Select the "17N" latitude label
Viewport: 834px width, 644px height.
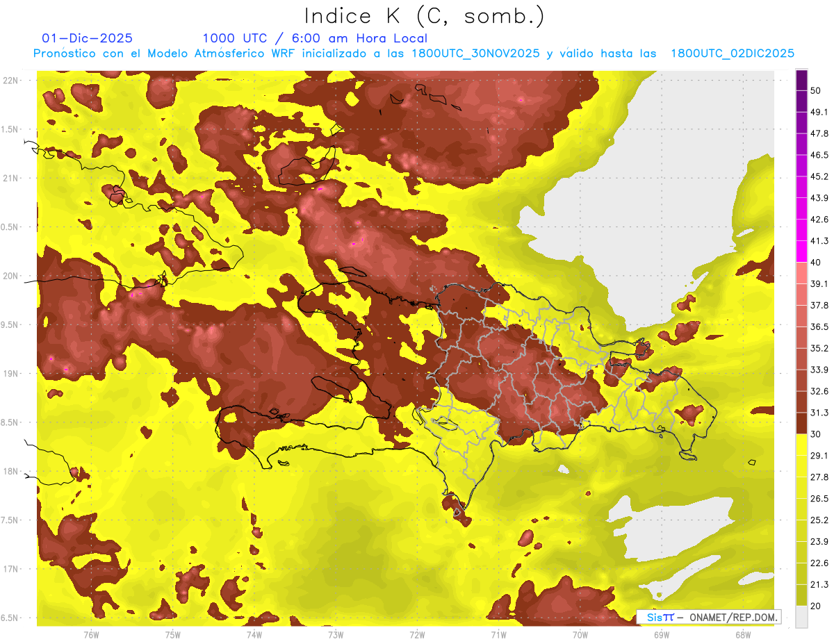click(10, 569)
